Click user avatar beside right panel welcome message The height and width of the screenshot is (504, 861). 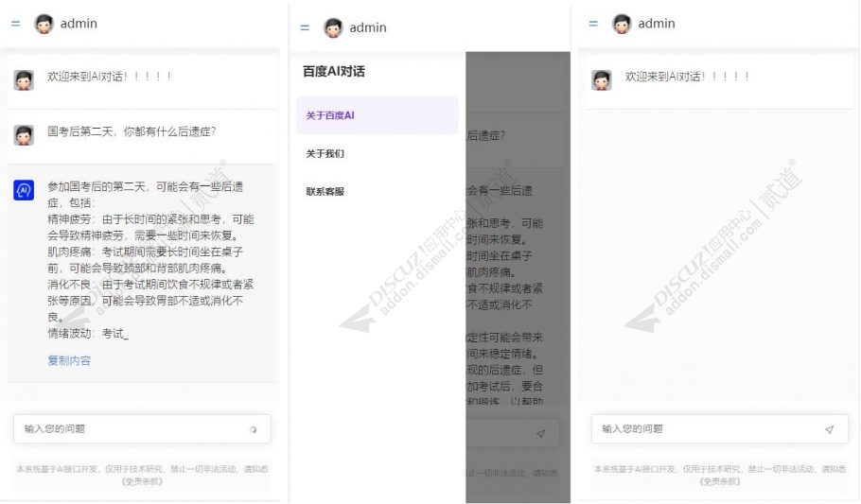602,80
